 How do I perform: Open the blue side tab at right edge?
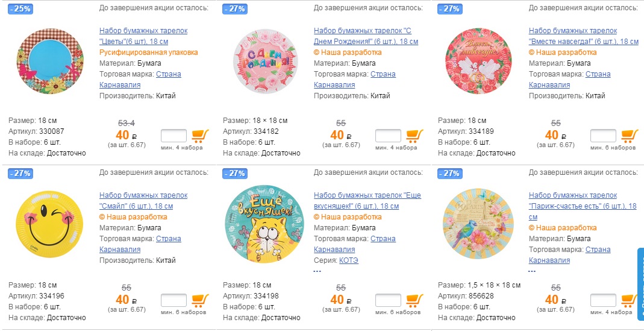tap(640, 283)
